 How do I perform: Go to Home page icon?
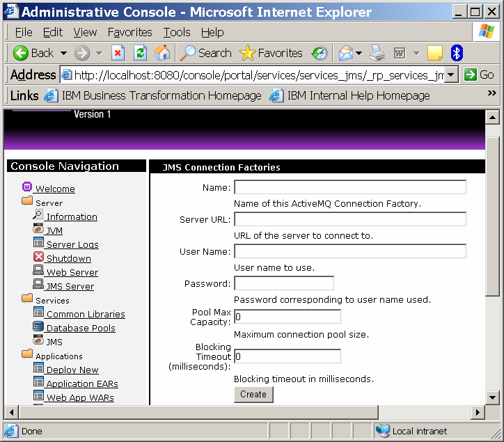click(x=162, y=53)
